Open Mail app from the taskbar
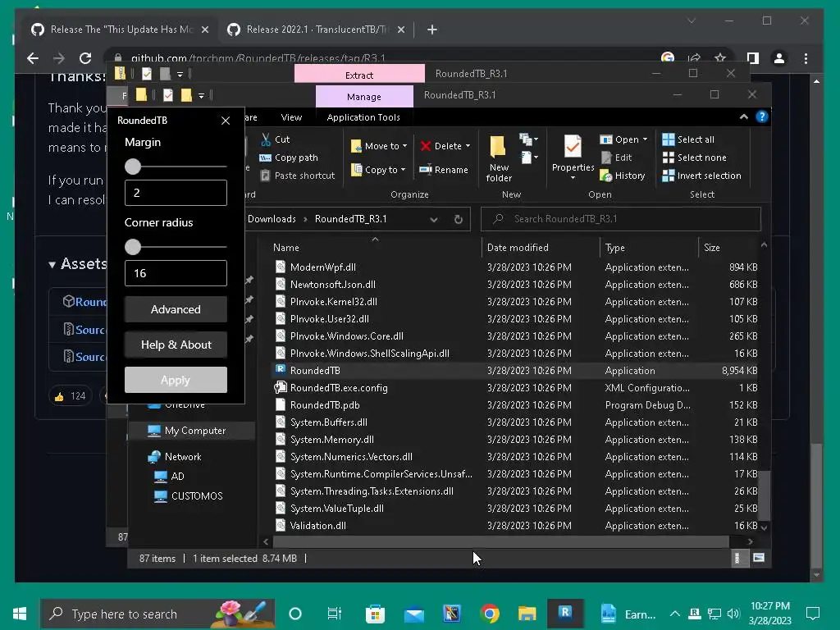The height and width of the screenshot is (630, 840). coord(413,614)
